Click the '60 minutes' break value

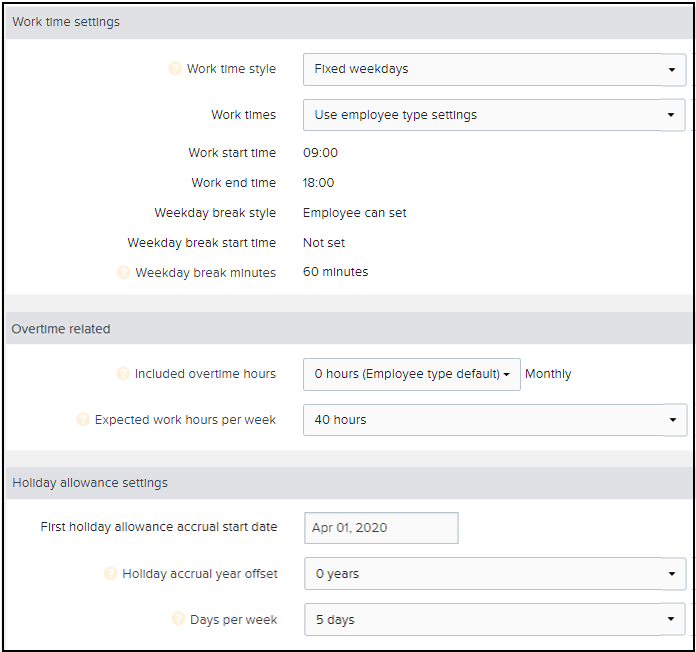(335, 272)
